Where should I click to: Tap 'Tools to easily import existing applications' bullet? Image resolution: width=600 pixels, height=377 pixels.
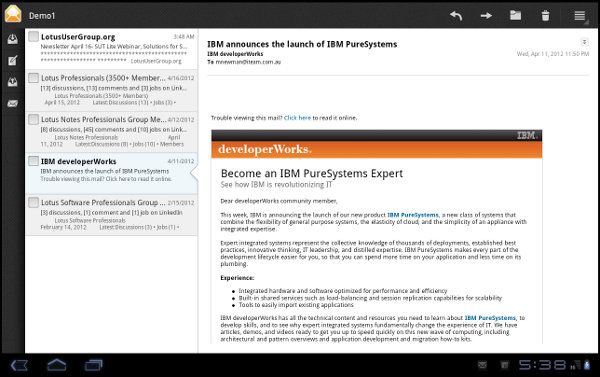296,305
